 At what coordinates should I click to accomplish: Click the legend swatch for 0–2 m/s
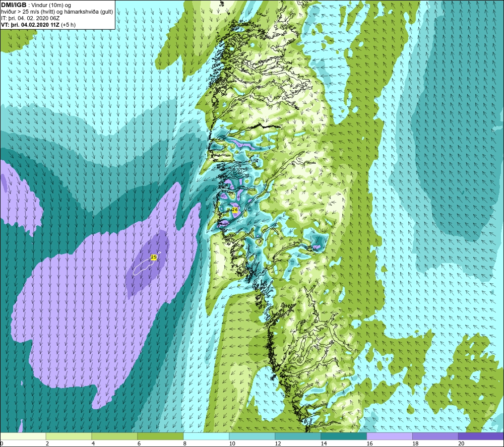[23, 436]
